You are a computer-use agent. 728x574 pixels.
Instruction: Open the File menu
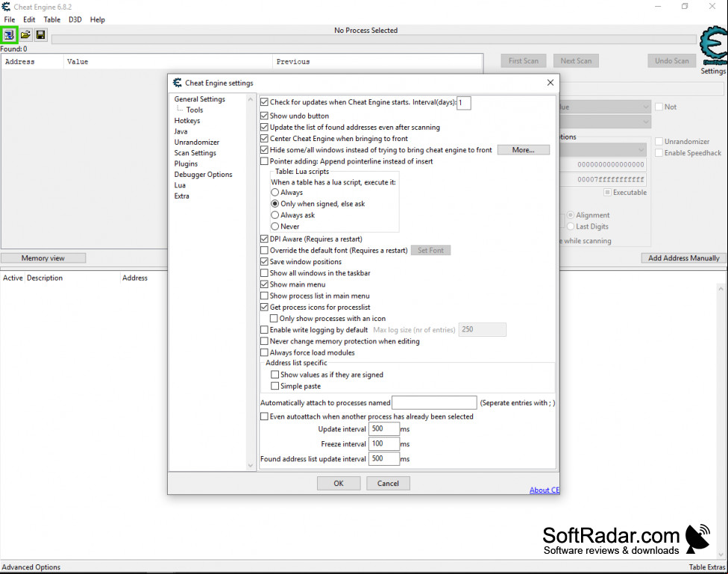tap(9, 19)
